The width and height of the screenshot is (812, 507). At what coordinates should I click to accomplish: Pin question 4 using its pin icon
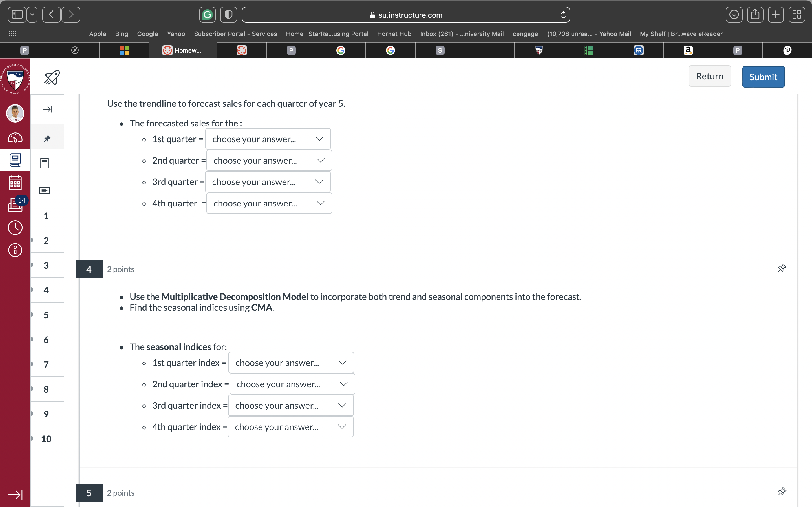pyautogui.click(x=782, y=268)
